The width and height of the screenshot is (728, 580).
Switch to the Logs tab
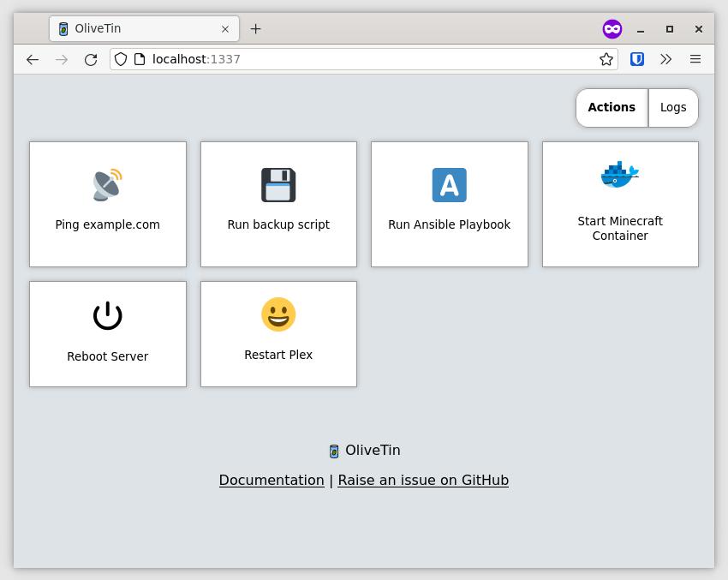click(x=673, y=107)
